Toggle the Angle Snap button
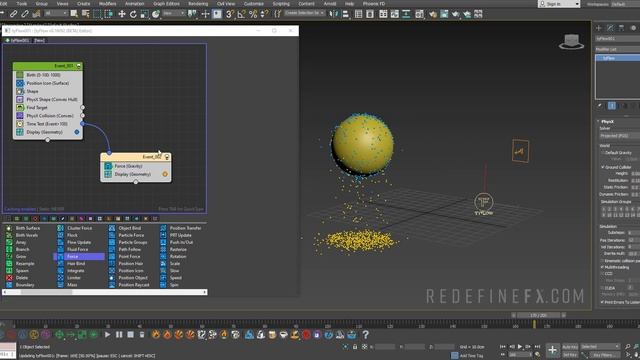The width and height of the screenshot is (640, 360). click(x=242, y=14)
